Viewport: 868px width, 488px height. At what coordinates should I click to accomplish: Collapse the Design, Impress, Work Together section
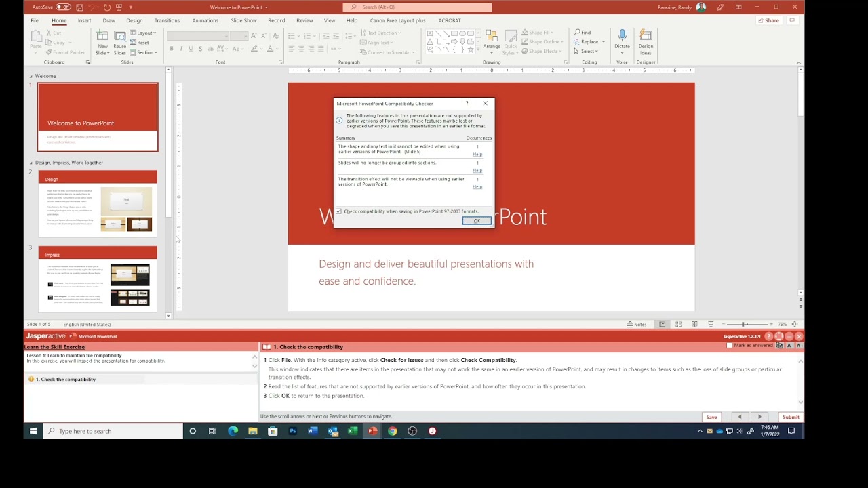(x=31, y=163)
